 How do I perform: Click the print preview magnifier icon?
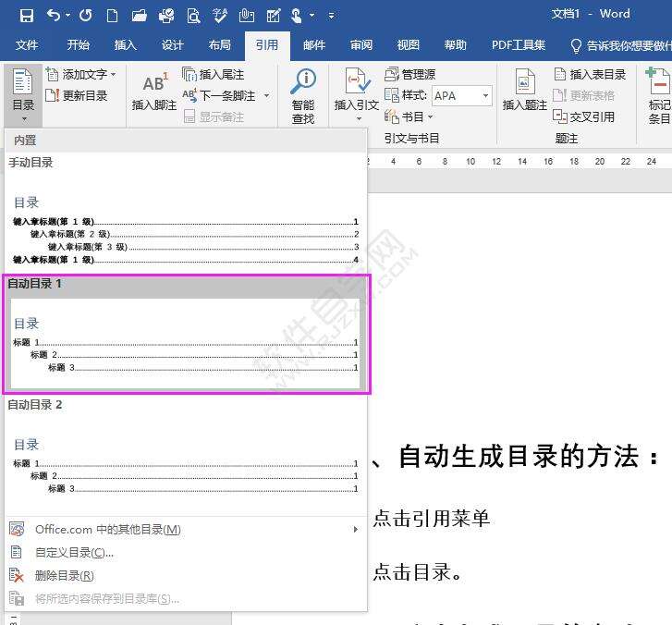[x=193, y=16]
